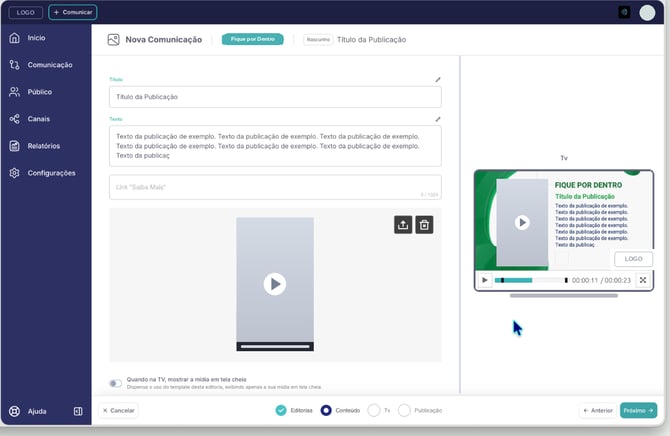Click the header Título da Publicação text

click(371, 40)
